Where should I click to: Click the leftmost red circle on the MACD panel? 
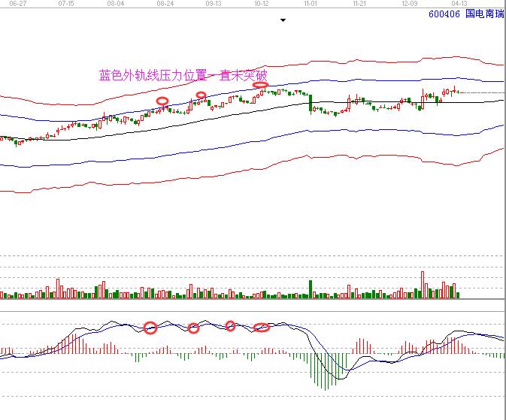coord(150,328)
